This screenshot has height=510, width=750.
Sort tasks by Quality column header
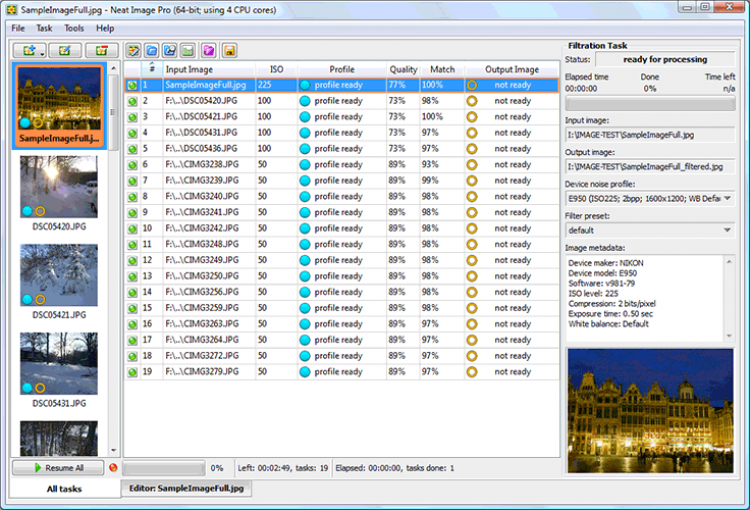(403, 69)
